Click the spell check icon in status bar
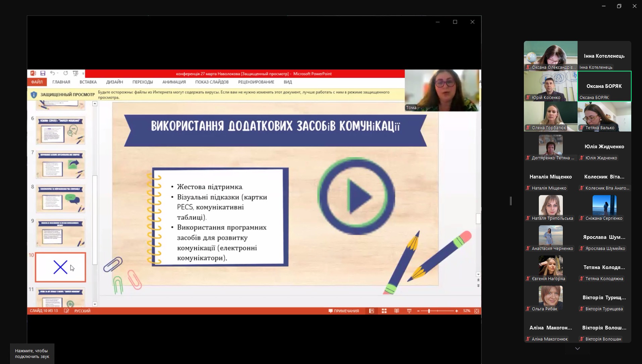Image resolution: width=642 pixels, height=364 pixels. (66, 311)
